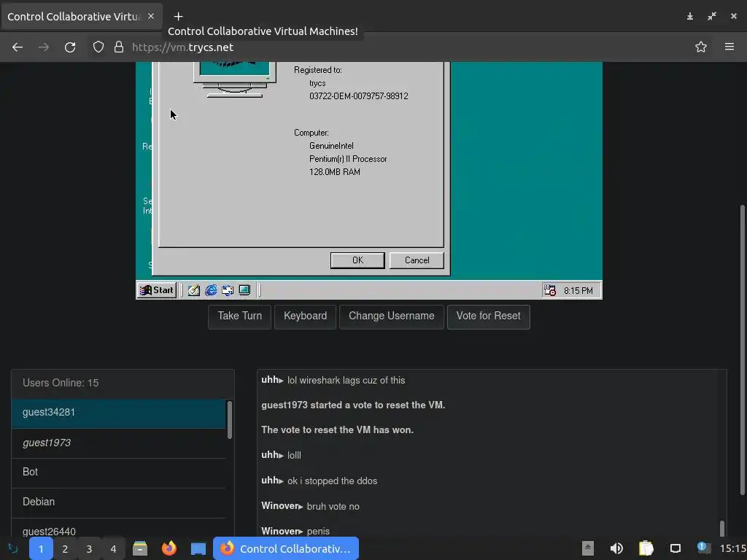Click 'The vote to reset the VM has won.'

click(x=337, y=430)
